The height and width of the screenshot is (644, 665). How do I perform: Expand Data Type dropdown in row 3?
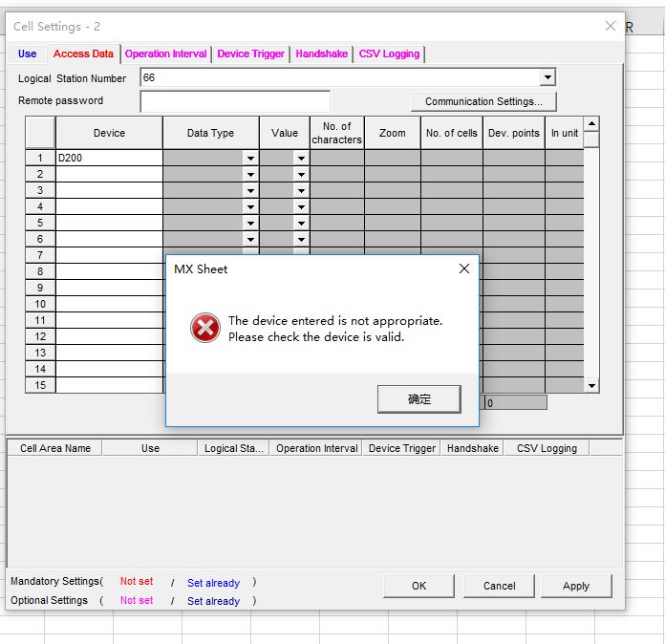coord(250,191)
